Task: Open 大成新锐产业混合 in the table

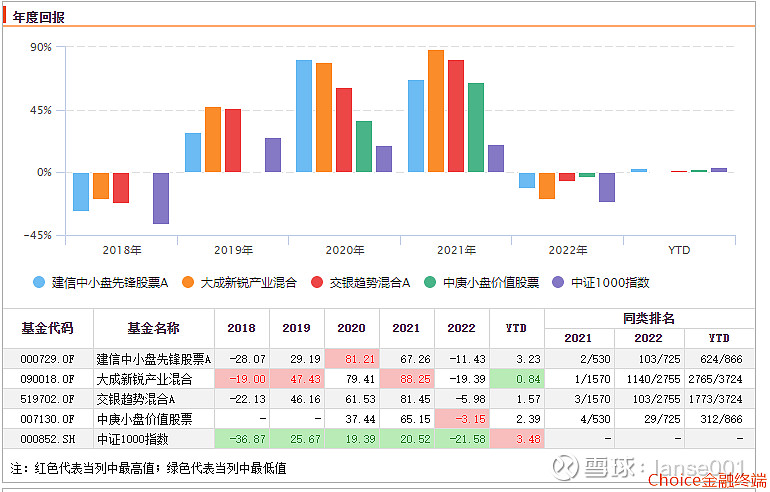Action: point(144,379)
